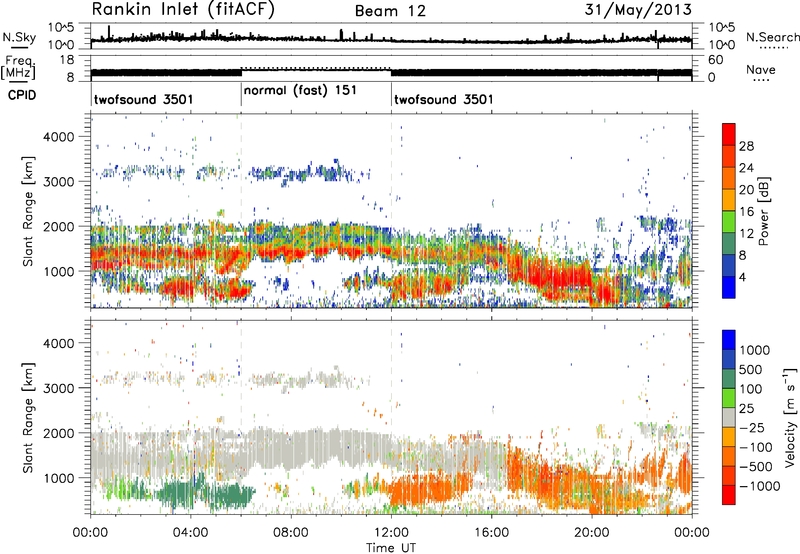Click the '3000' tick on Power panel axis
The image size is (800, 554).
point(58,182)
